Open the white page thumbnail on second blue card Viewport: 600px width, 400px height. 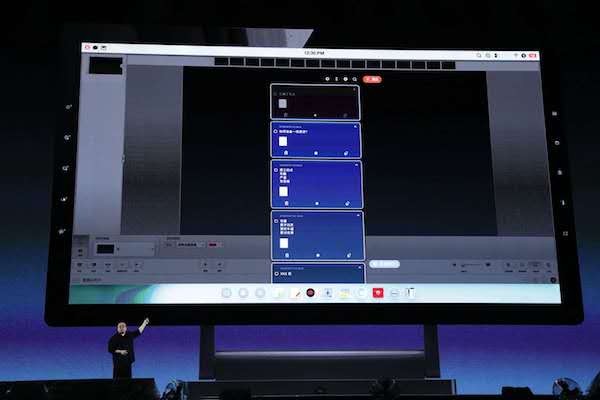(x=284, y=191)
